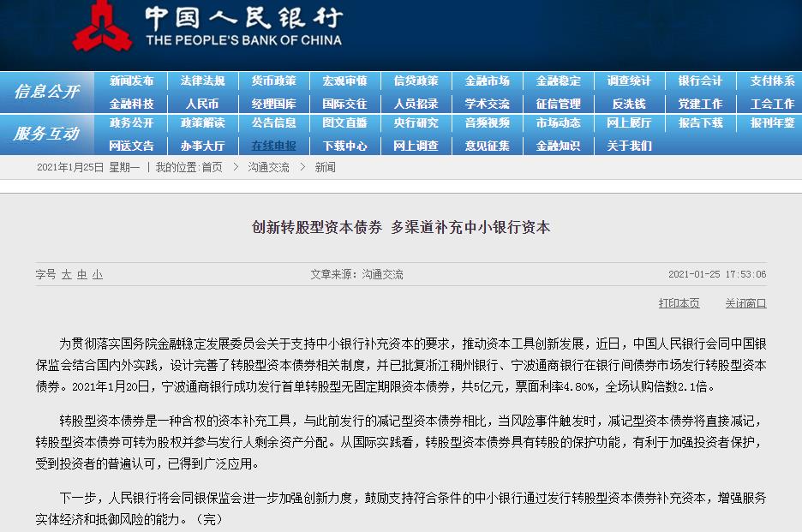Viewport: 802px width, 532px height.
Task: Go to 货币政策 section
Action: pyautogui.click(x=273, y=81)
